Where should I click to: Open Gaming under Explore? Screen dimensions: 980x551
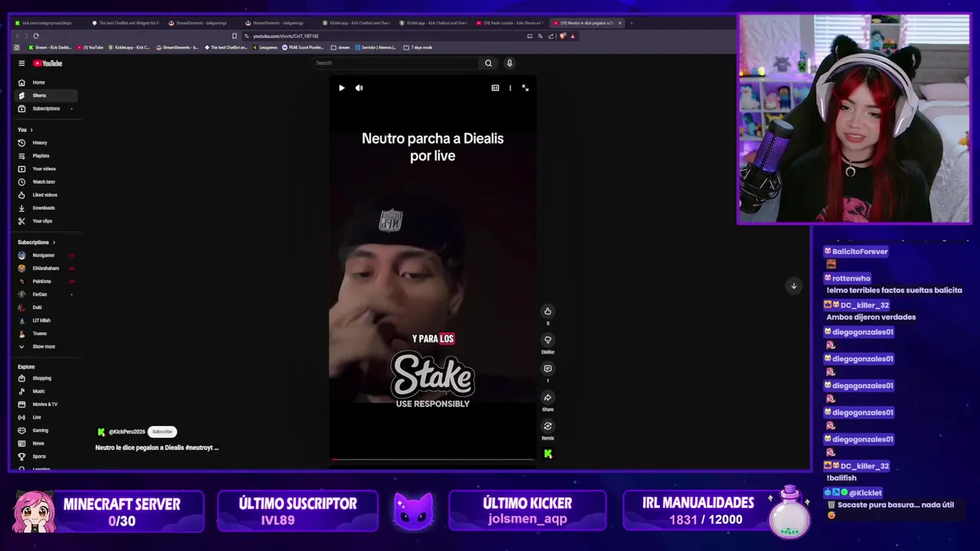pos(45,431)
